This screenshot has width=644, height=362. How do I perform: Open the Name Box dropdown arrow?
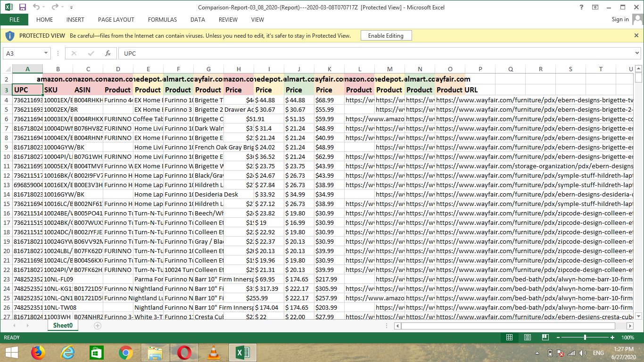pyautogui.click(x=46, y=54)
